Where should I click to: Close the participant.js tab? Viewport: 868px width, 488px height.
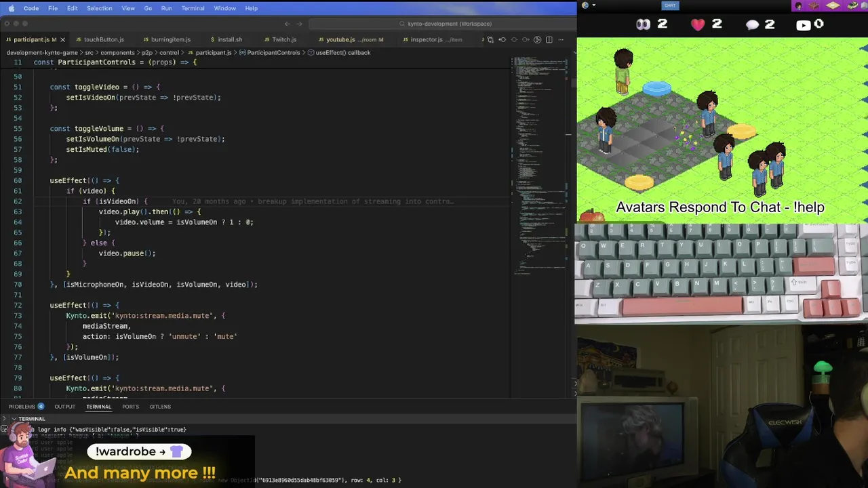[62, 39]
